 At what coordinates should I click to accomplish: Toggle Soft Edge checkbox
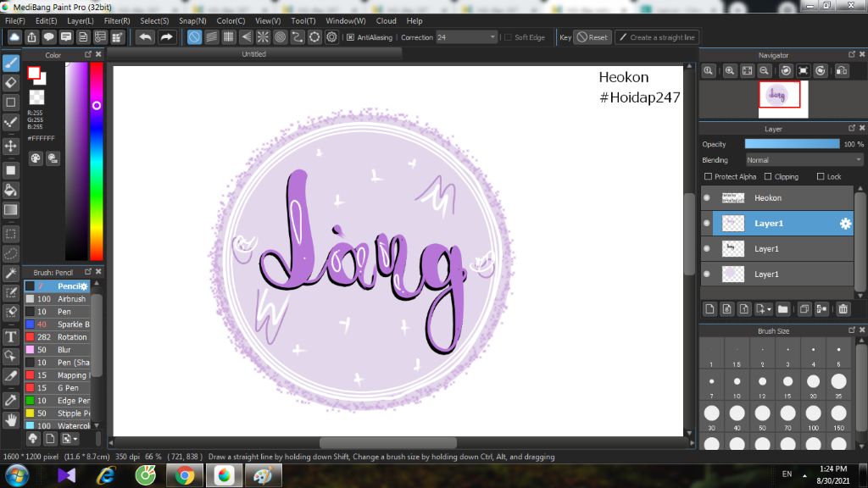(x=509, y=37)
